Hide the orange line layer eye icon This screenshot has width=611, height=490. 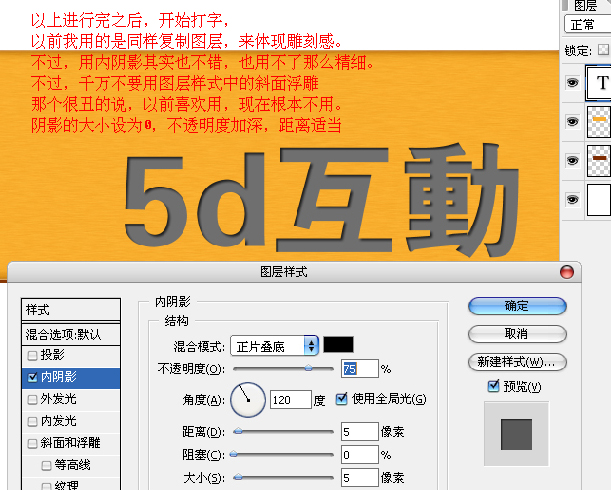pos(572,122)
